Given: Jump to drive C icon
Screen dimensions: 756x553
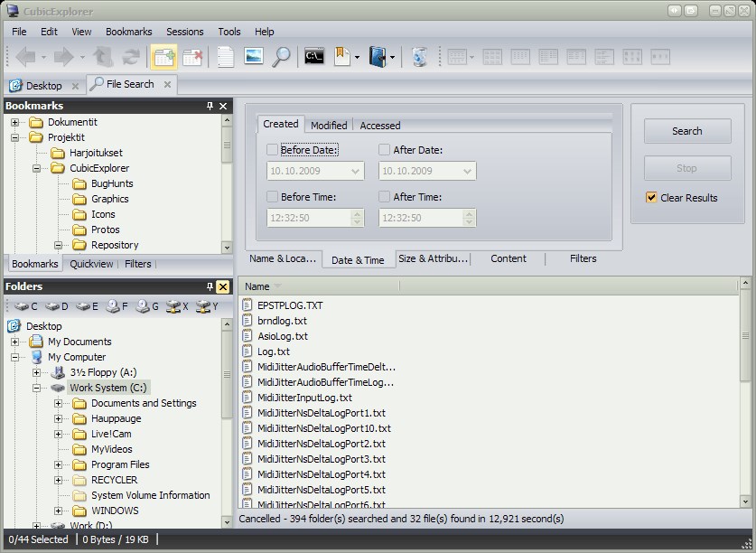Looking at the screenshot, I should pyautogui.click(x=26, y=306).
